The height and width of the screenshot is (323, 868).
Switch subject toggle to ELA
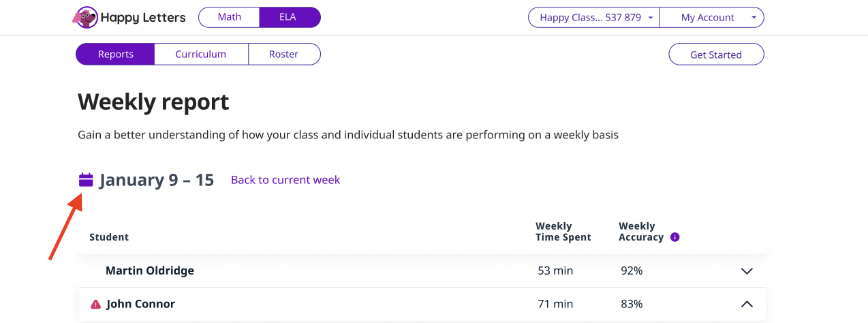tap(288, 17)
